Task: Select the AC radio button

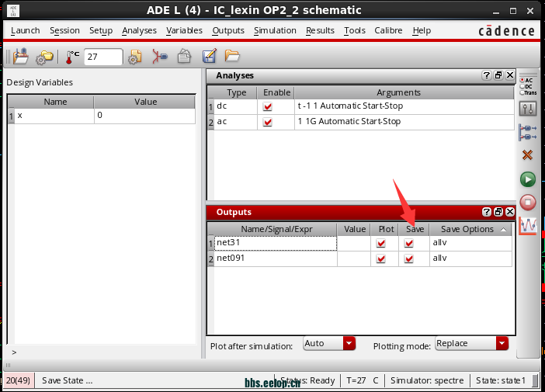Action: [x=522, y=80]
